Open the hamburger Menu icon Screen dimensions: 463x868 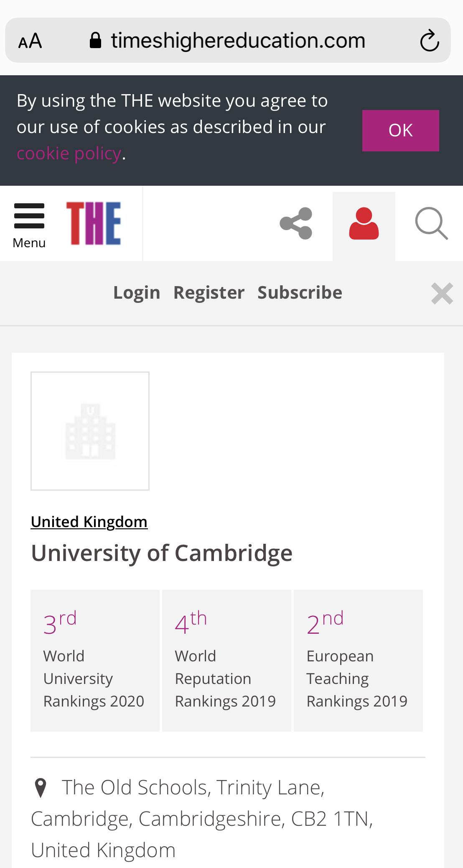pyautogui.click(x=29, y=224)
